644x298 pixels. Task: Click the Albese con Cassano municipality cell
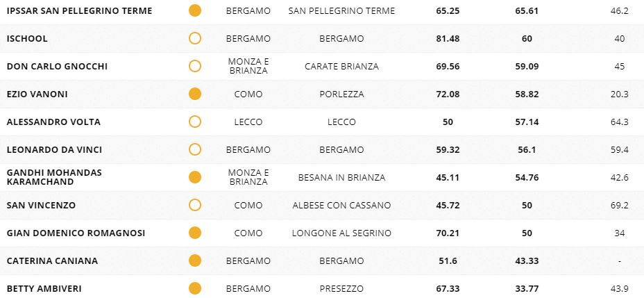(x=342, y=205)
